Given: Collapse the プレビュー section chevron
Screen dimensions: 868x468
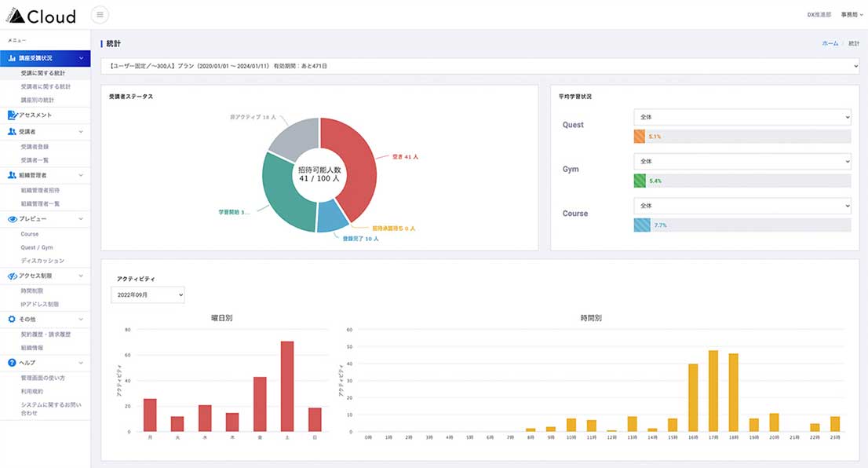Looking at the screenshot, I should point(82,219).
